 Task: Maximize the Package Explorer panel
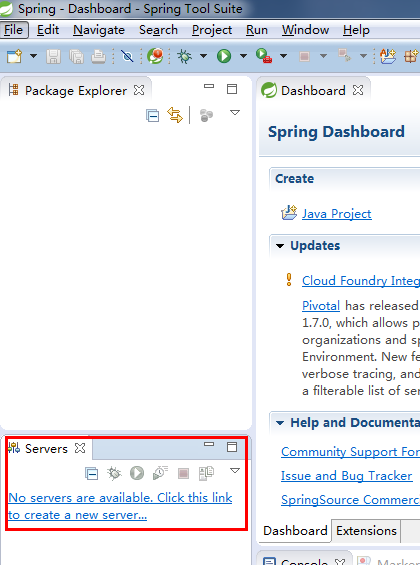pos(232,89)
